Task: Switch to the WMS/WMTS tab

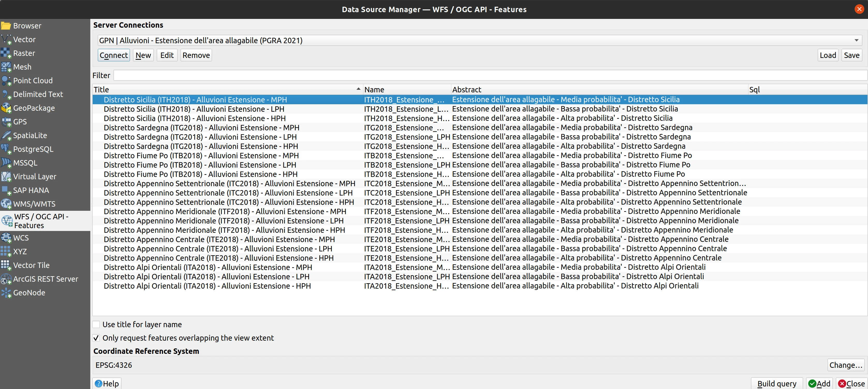Action: 45,204
